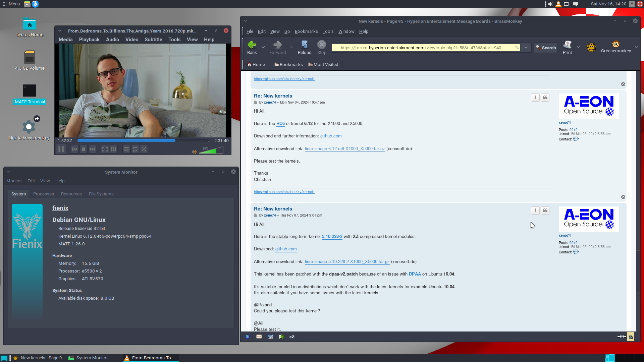Mute VLC audio via speaker icon
The width and height of the screenshot is (644, 362).
194,152
